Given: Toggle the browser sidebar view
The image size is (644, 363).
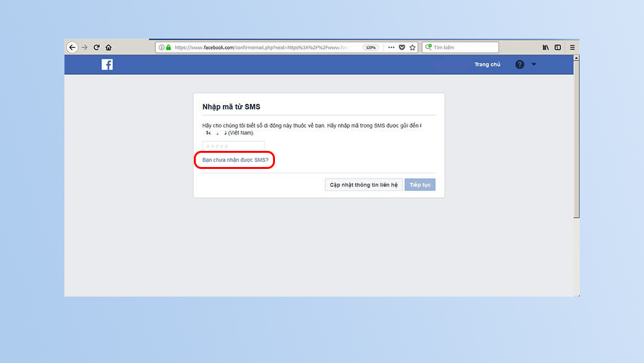Looking at the screenshot, I should pyautogui.click(x=558, y=47).
